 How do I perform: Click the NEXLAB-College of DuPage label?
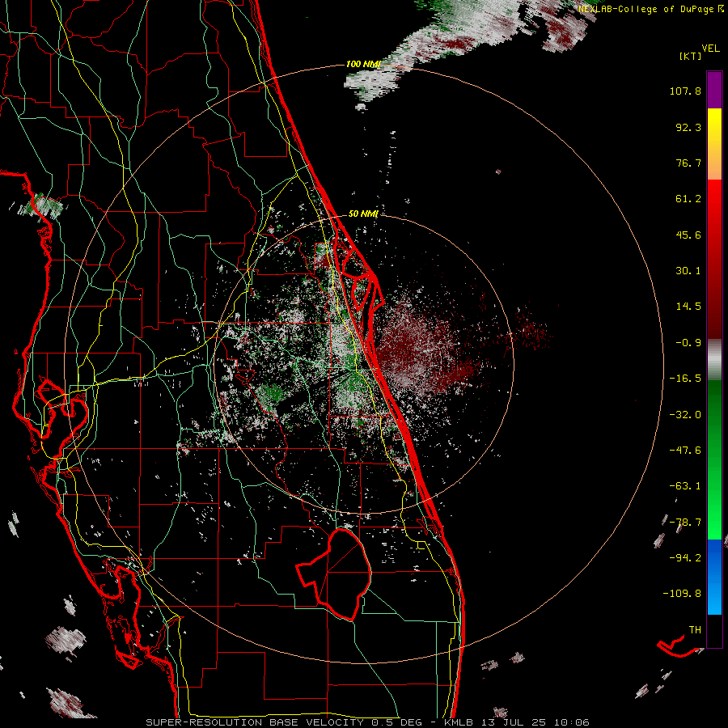click(x=646, y=9)
